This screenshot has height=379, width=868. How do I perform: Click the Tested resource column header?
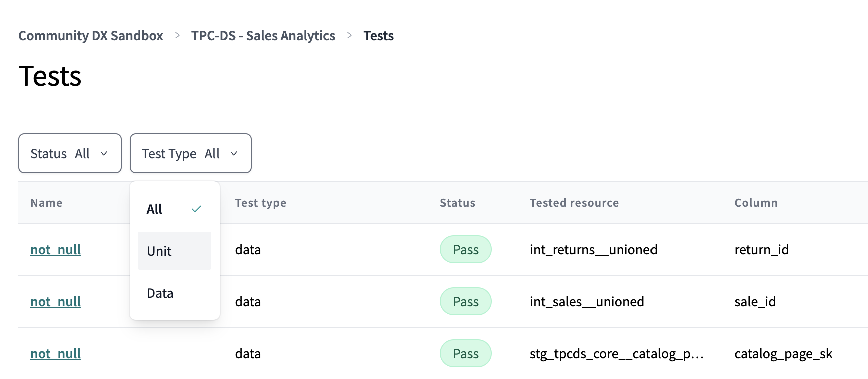pos(574,203)
